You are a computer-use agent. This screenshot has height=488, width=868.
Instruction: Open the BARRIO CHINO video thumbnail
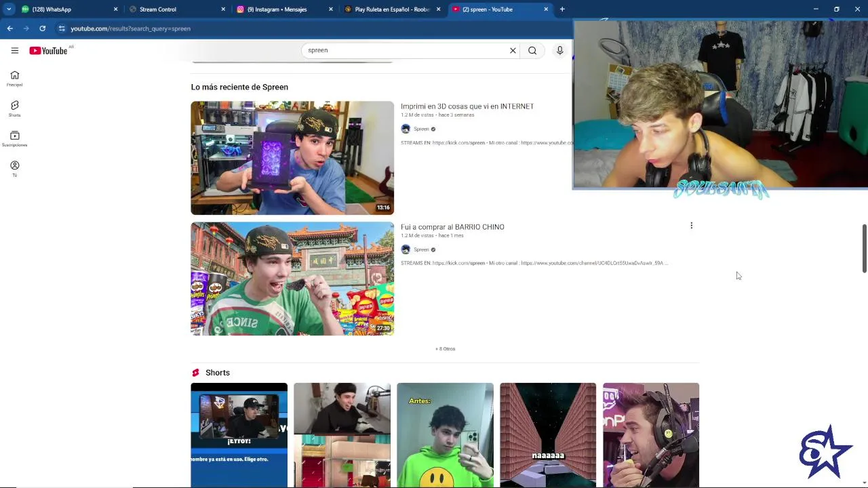click(292, 279)
